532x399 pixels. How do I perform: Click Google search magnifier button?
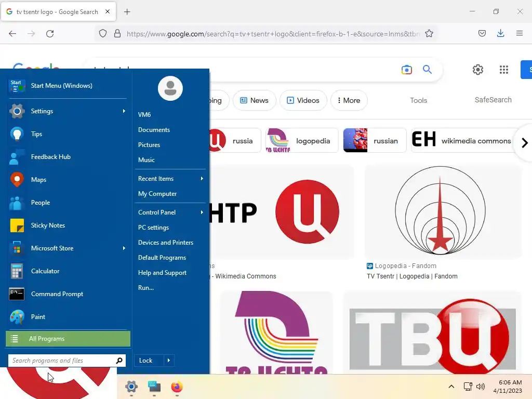click(427, 70)
